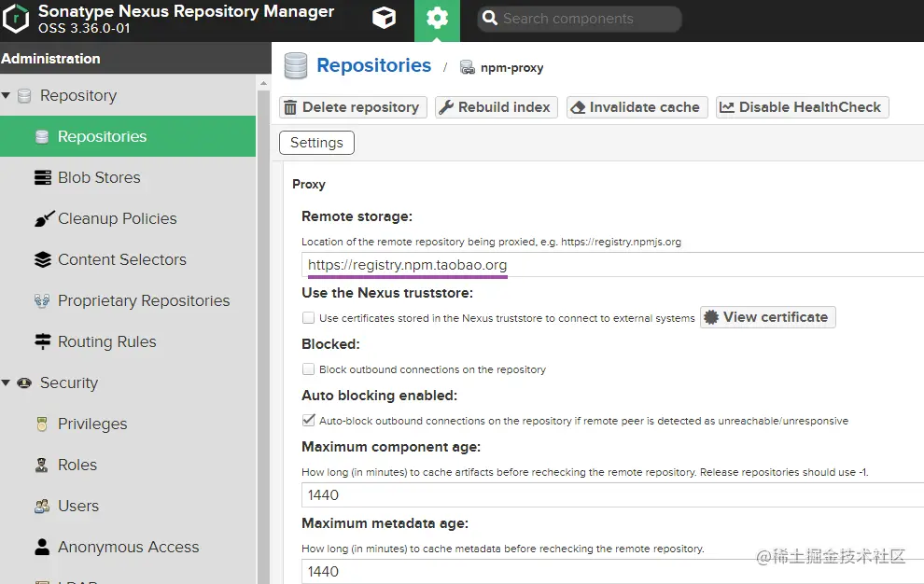The image size is (924, 584).
Task: Click the npm-proxy breadcrumb icon
Action: [x=468, y=68]
